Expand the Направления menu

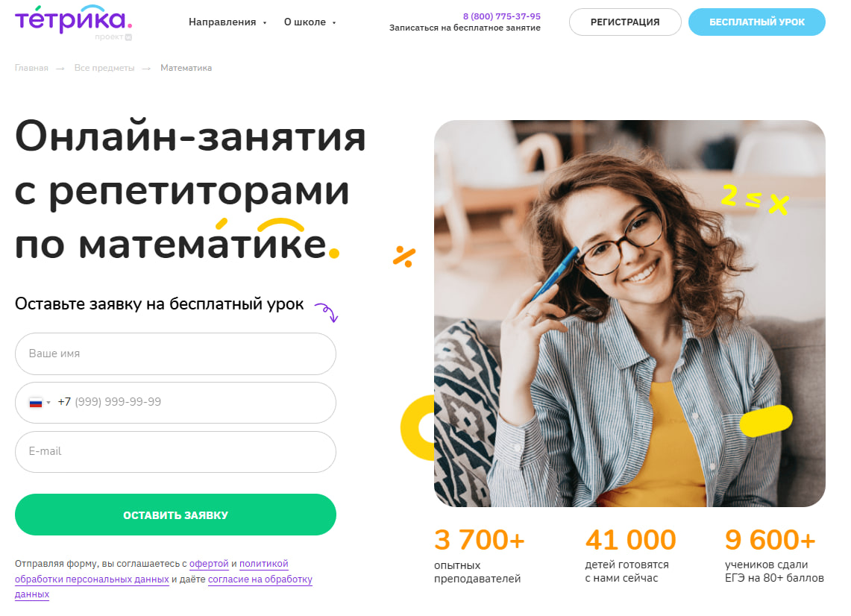(x=227, y=22)
